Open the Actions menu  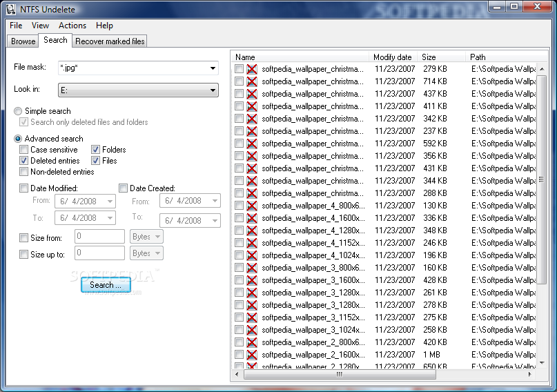click(x=72, y=26)
